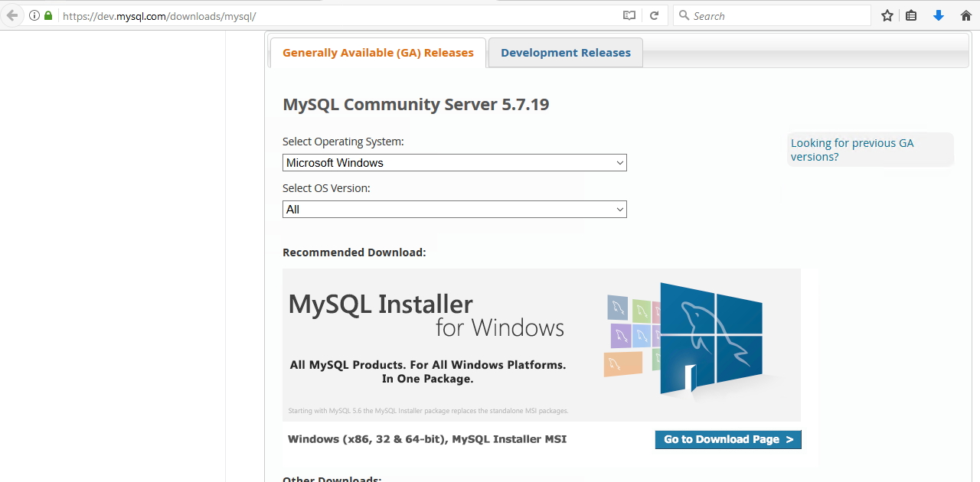Viewport: 980px width, 482px height.
Task: Click the Go to Download Page button
Action: pyautogui.click(x=728, y=439)
